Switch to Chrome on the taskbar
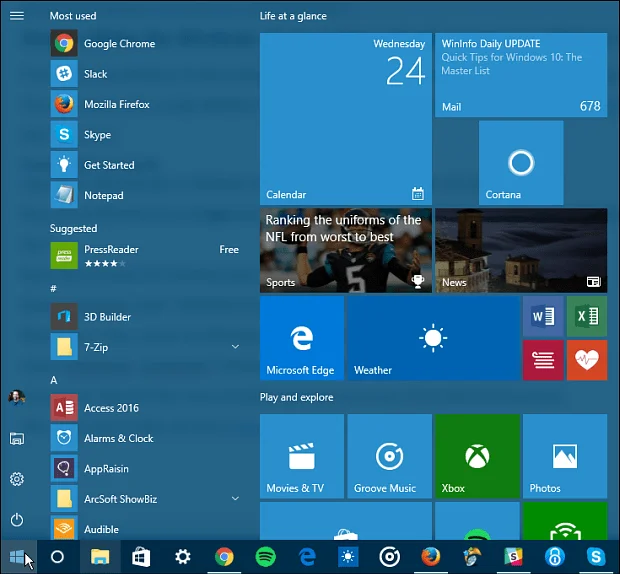This screenshot has height=574, width=620. pos(224,557)
